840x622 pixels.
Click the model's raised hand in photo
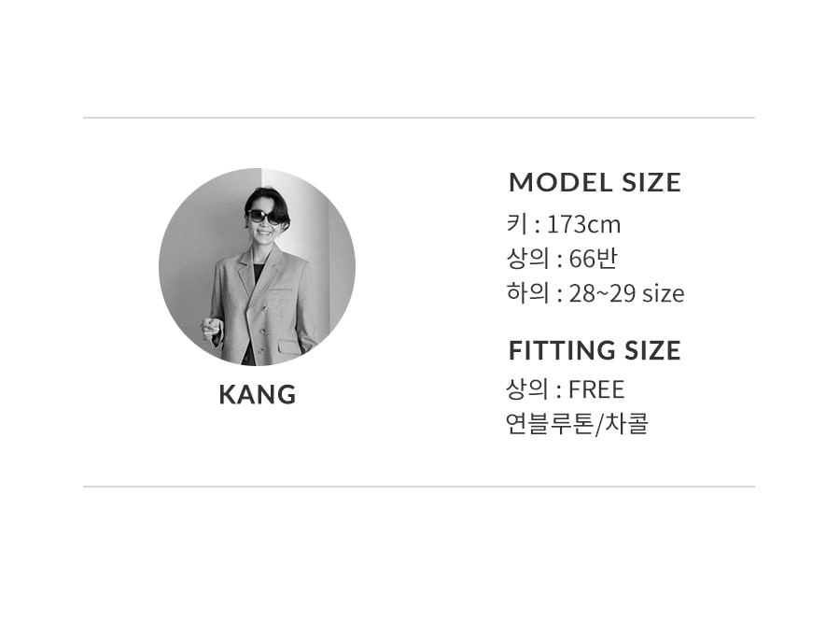212,328
